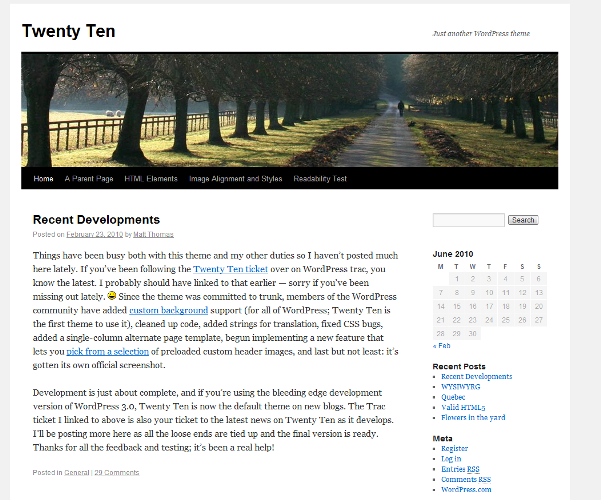601x500 pixels.
Task: Click the Register link under Meta
Action: (455, 449)
